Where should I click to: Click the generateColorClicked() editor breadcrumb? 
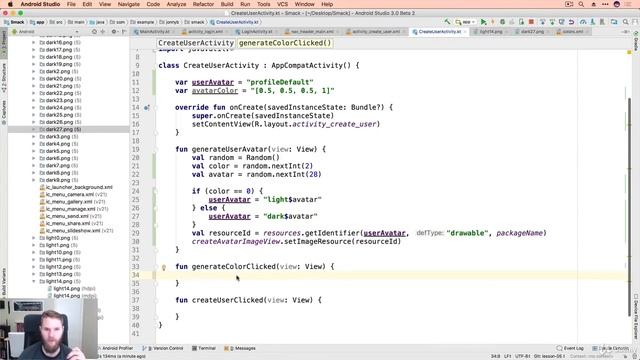point(285,43)
